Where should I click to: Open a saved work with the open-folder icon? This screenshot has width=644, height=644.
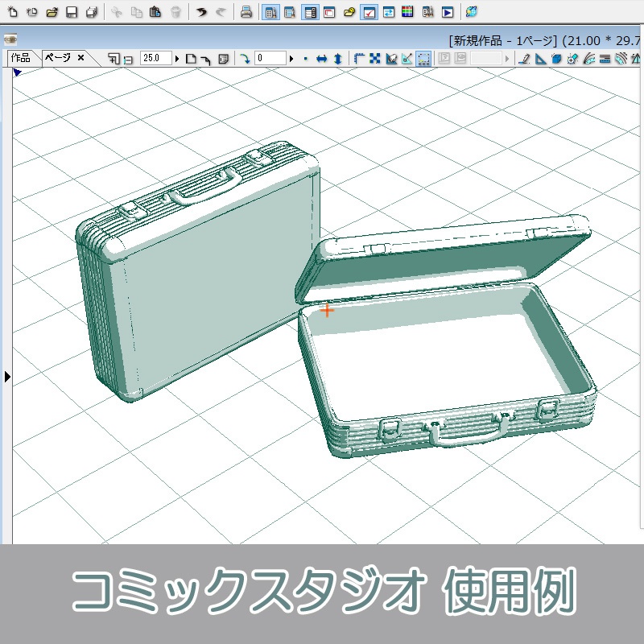tap(51, 11)
